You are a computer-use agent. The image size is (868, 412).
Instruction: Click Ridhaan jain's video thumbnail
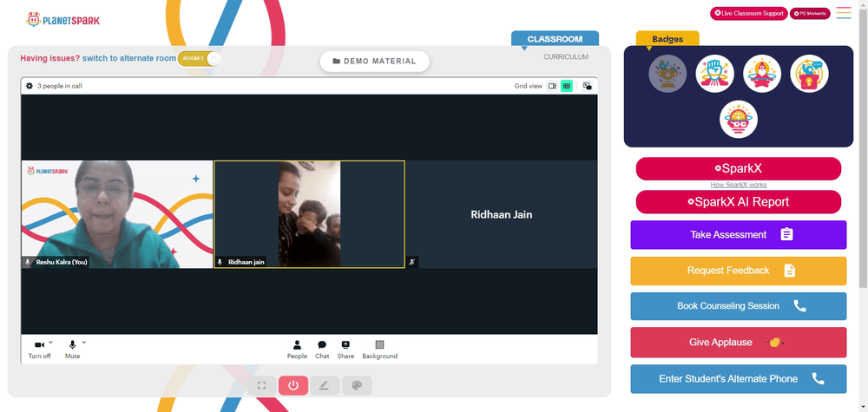[x=310, y=214]
